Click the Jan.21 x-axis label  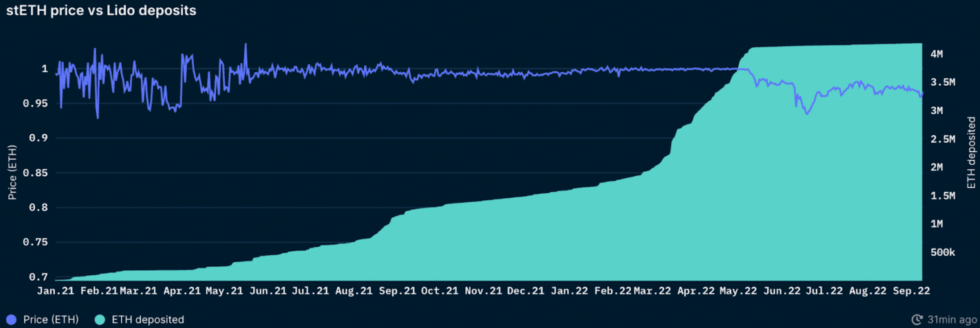point(55,291)
